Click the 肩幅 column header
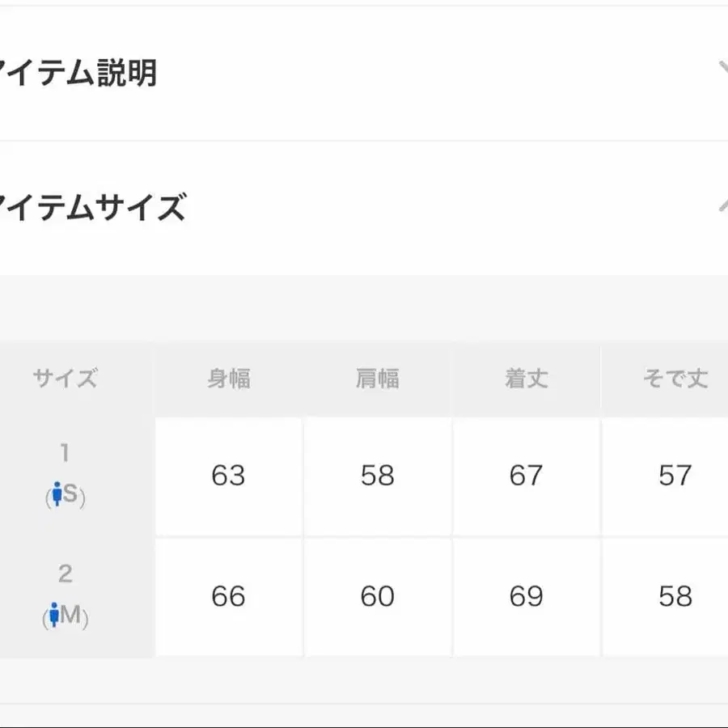The image size is (728, 728). click(378, 379)
